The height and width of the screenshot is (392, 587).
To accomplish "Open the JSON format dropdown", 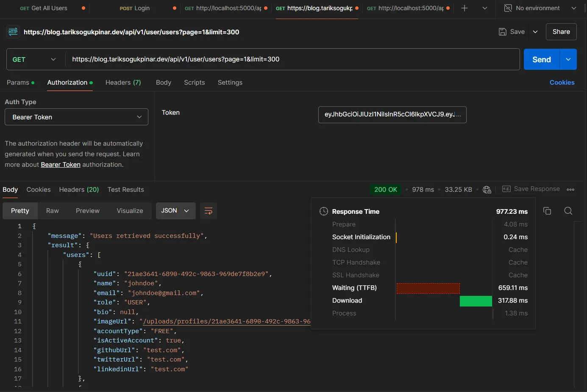I will click(175, 211).
